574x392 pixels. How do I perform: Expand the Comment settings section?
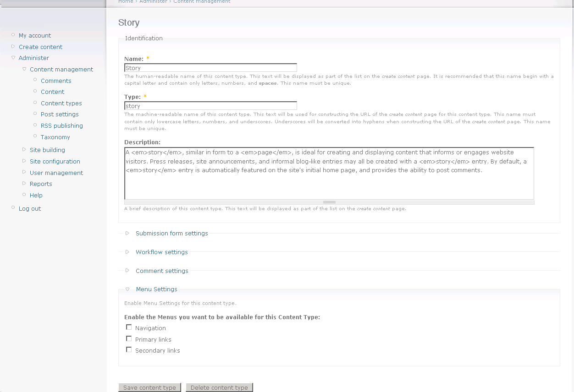[162, 271]
